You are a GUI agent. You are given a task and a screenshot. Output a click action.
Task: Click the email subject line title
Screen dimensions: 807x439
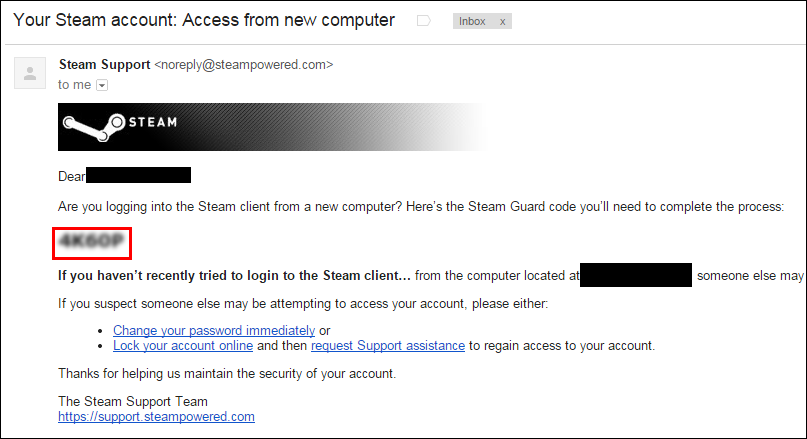(204, 20)
